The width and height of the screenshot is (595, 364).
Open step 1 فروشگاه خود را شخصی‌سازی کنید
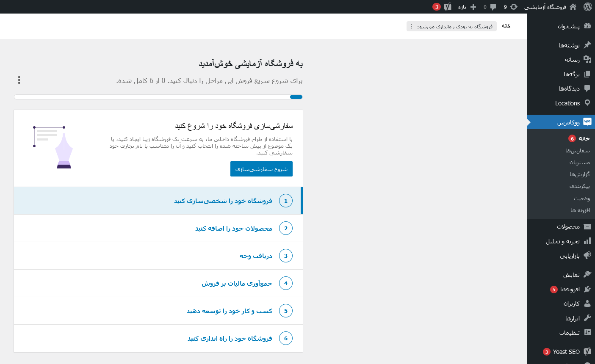coord(158,201)
